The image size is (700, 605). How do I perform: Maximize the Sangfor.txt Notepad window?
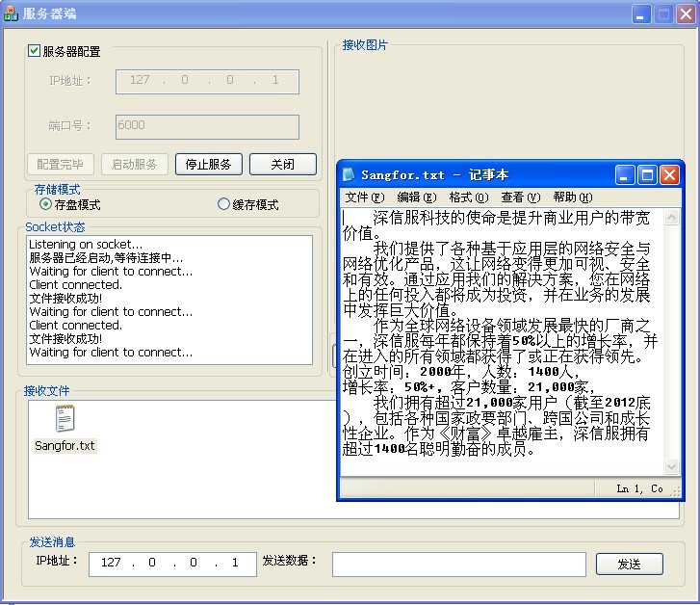coord(647,174)
